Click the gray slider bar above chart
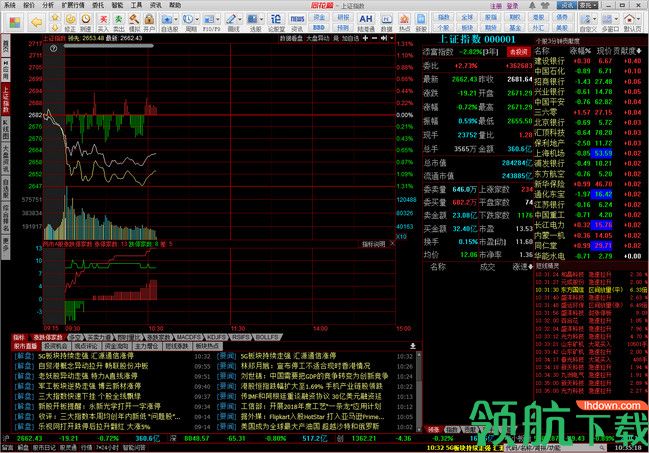Viewport: 649px width, 453px height. [x=108, y=46]
